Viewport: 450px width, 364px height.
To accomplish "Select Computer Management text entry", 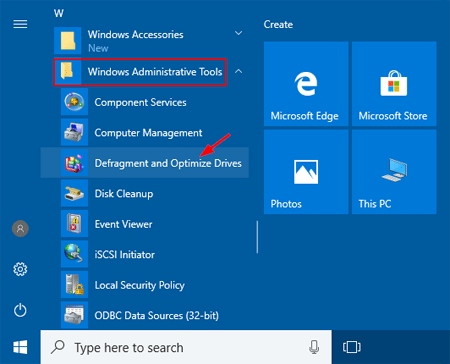I will [148, 133].
